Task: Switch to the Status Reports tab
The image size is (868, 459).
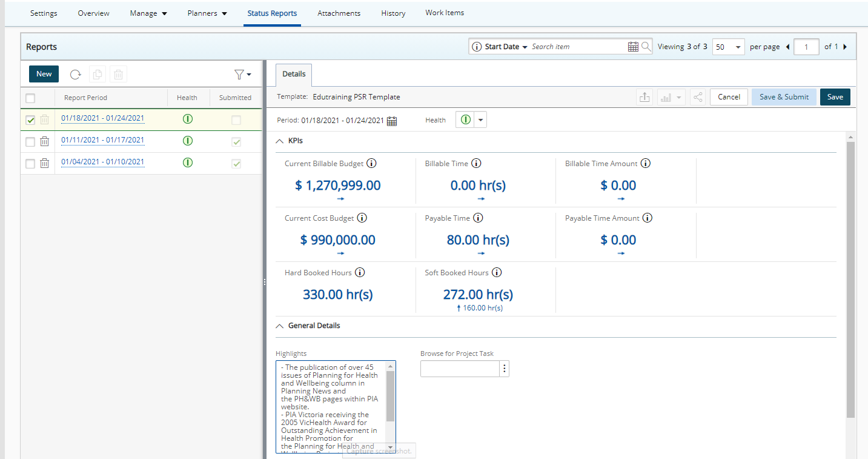Action: point(272,13)
